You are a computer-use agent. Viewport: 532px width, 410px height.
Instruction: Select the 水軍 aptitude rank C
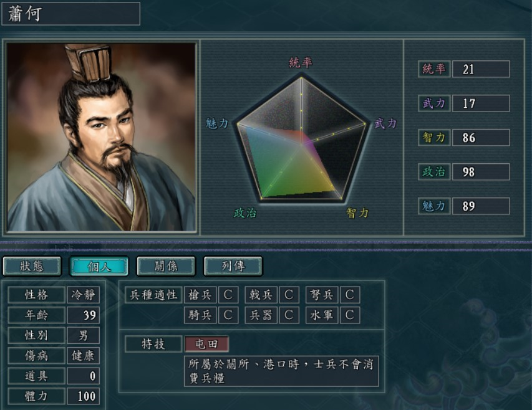(350, 315)
